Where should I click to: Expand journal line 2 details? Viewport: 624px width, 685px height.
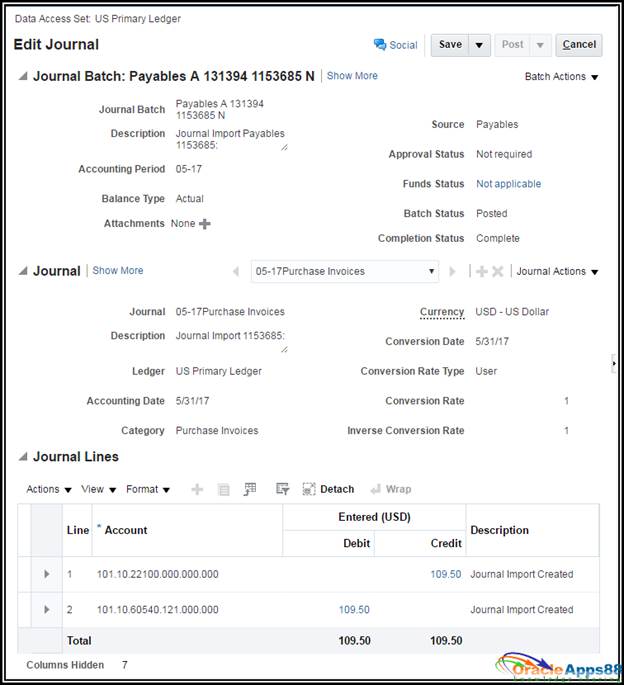pos(47,609)
